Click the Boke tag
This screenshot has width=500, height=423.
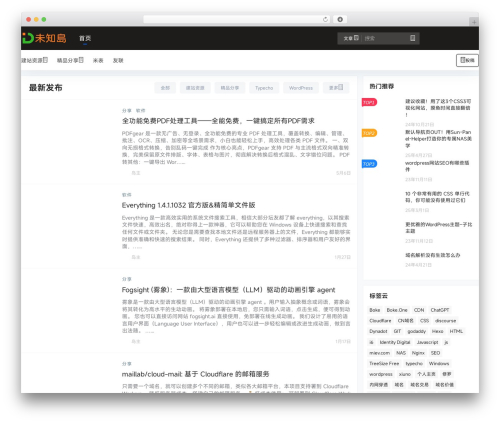point(375,310)
